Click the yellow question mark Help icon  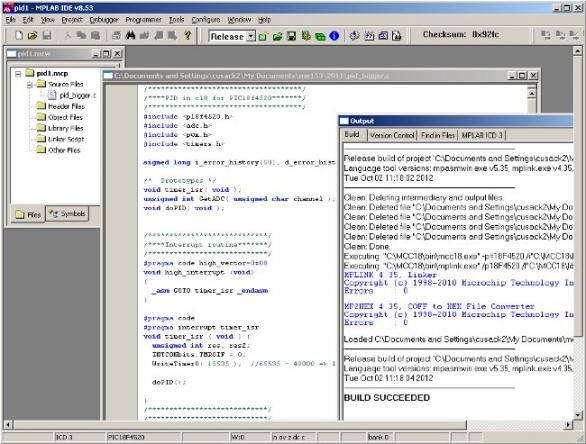coord(188,36)
